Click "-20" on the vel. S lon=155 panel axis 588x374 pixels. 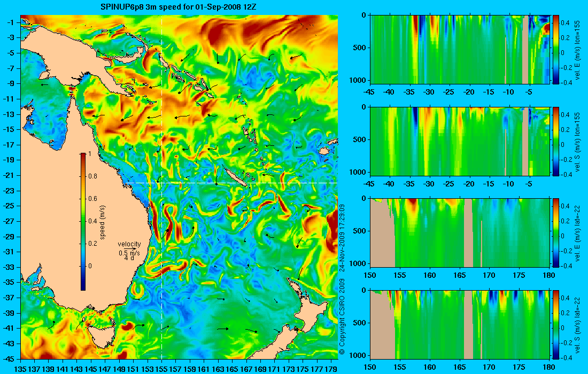(469, 184)
